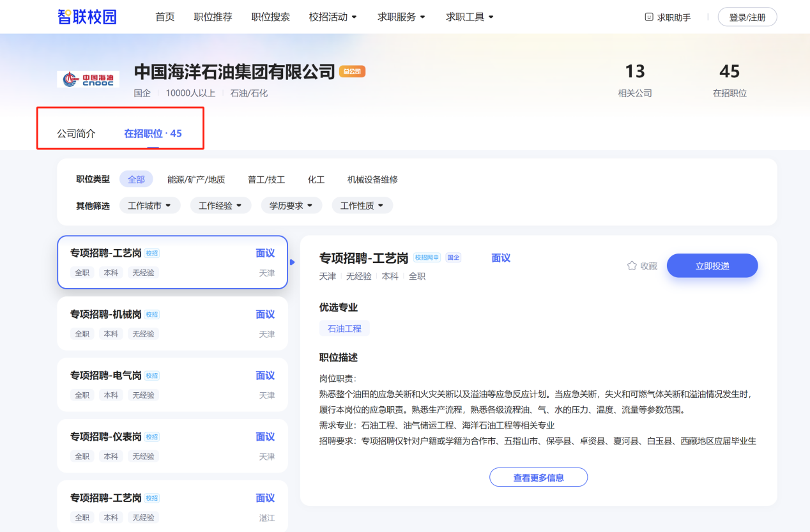
Task: Click 校招 badge on 仪表岗 card
Action: pyautogui.click(x=152, y=437)
